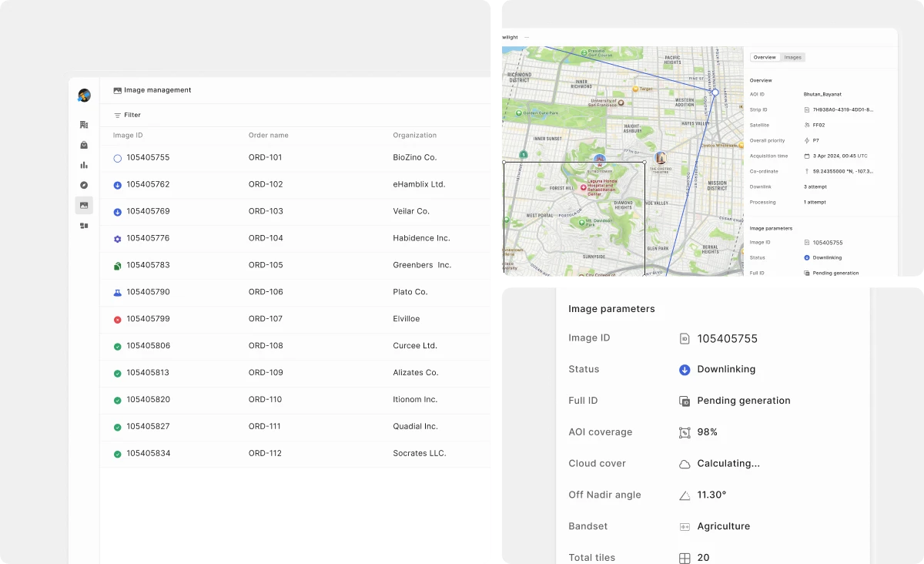Viewport: 924px width, 564px height.
Task: Click the downlink arrow status icon of 105405769
Action: (x=118, y=212)
